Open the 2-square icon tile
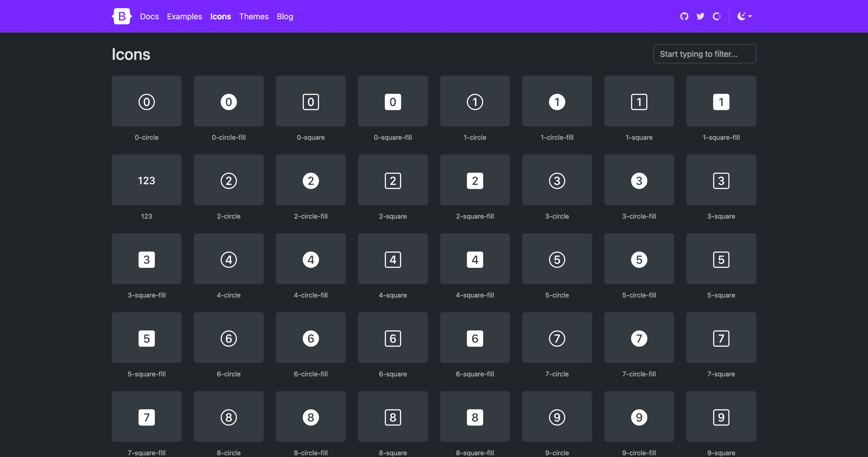The height and width of the screenshot is (457, 868). click(x=393, y=180)
